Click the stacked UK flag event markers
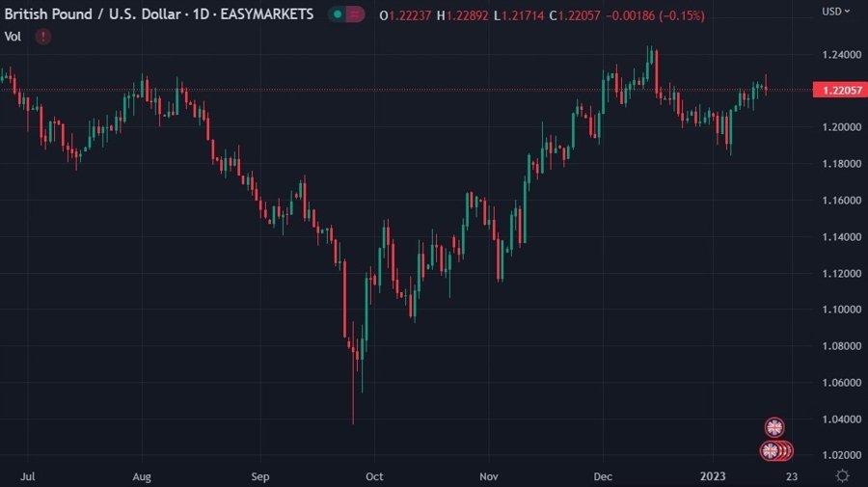The height and width of the screenshot is (487, 868). click(x=775, y=450)
